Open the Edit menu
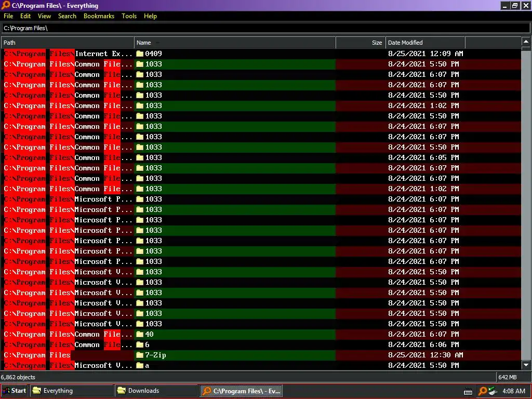The width and height of the screenshot is (532, 399). point(25,16)
